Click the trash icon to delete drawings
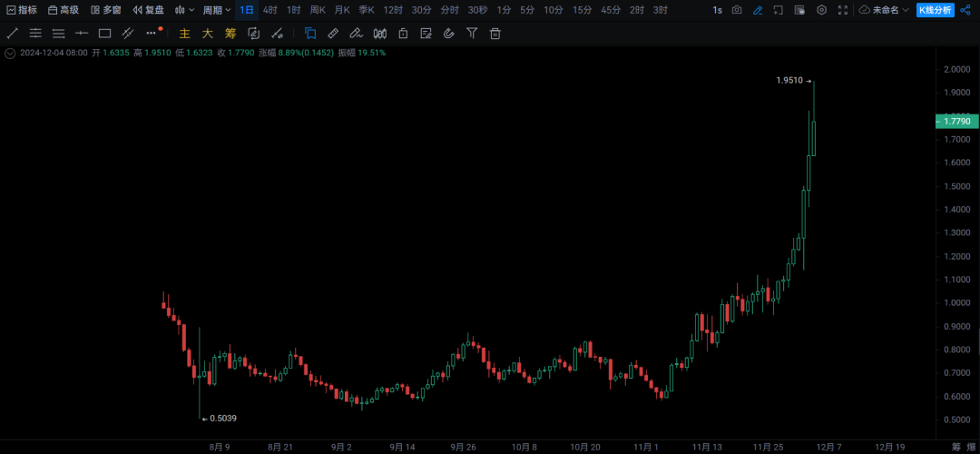The width and height of the screenshot is (980, 454). click(x=495, y=34)
